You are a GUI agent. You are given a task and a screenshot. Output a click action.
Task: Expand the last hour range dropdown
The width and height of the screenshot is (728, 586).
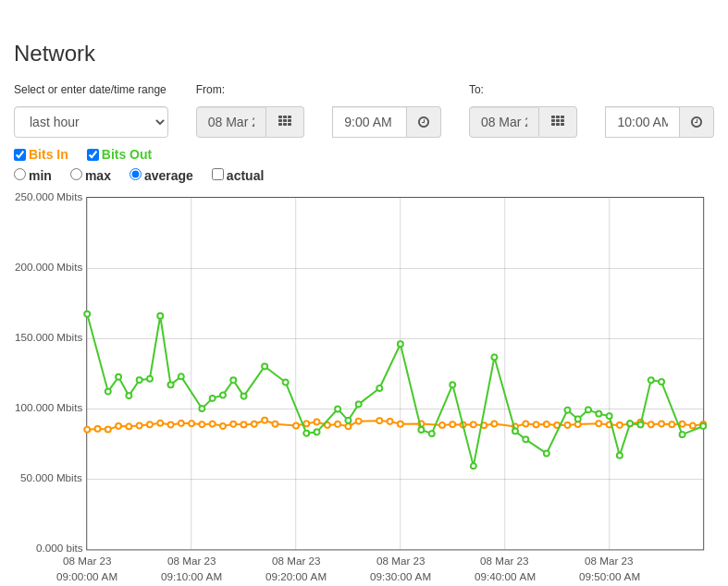pyautogui.click(x=91, y=122)
